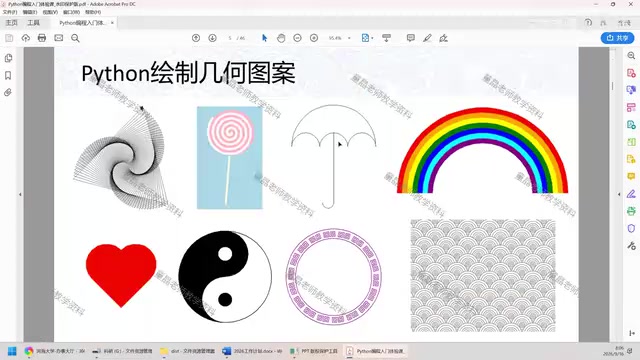The height and width of the screenshot is (360, 640).
Task: Open the Combine Files tool icon
Action: [631, 90]
